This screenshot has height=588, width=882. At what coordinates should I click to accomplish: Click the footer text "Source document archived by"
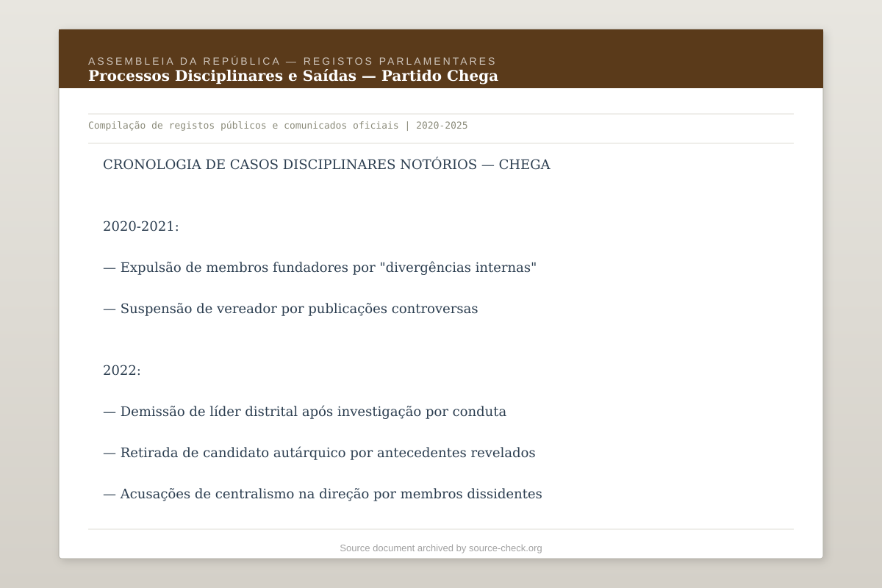[x=401, y=548]
